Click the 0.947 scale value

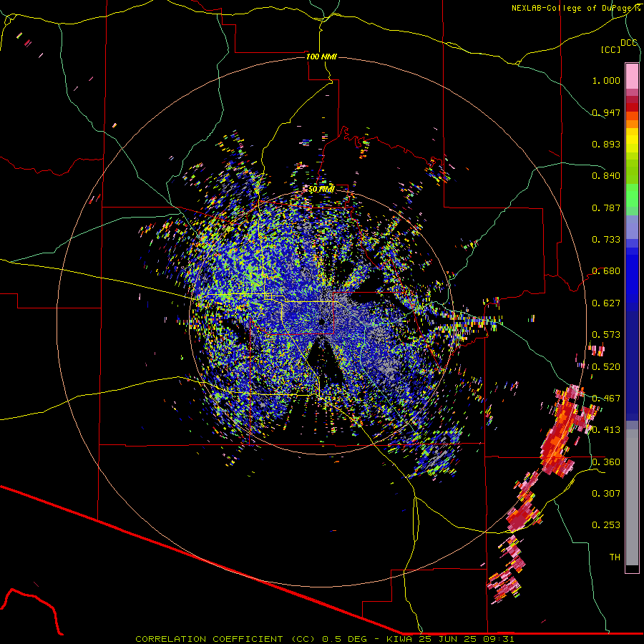click(606, 112)
